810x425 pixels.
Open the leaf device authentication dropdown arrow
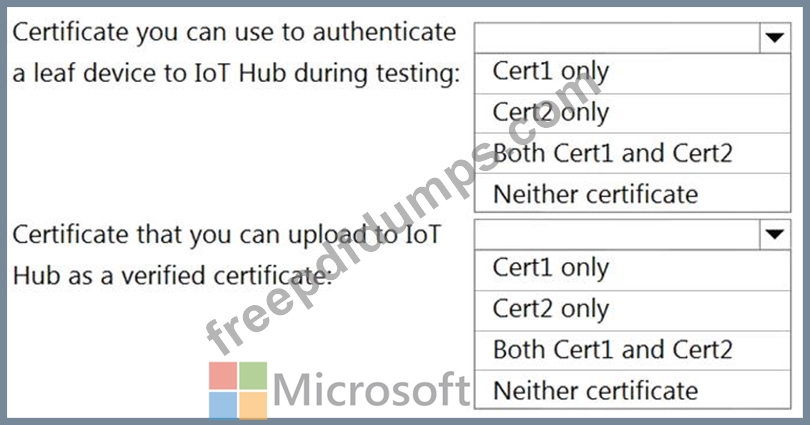tap(774, 37)
